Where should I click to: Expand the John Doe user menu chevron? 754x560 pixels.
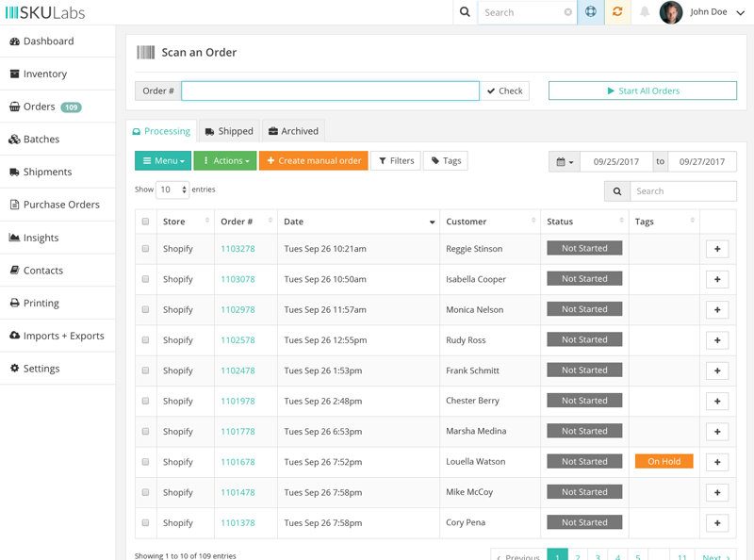(741, 12)
